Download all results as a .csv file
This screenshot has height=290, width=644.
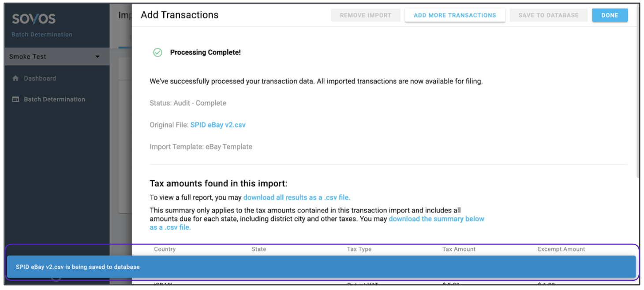click(x=296, y=197)
